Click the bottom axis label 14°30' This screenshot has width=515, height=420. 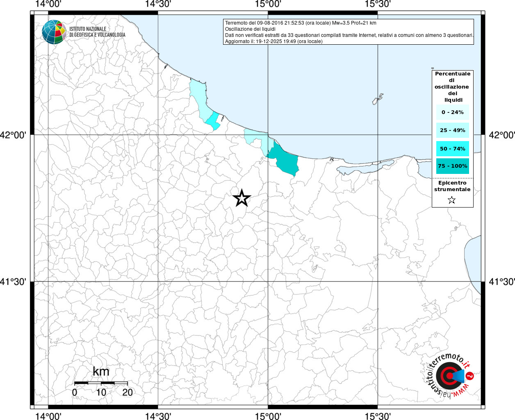point(158,416)
